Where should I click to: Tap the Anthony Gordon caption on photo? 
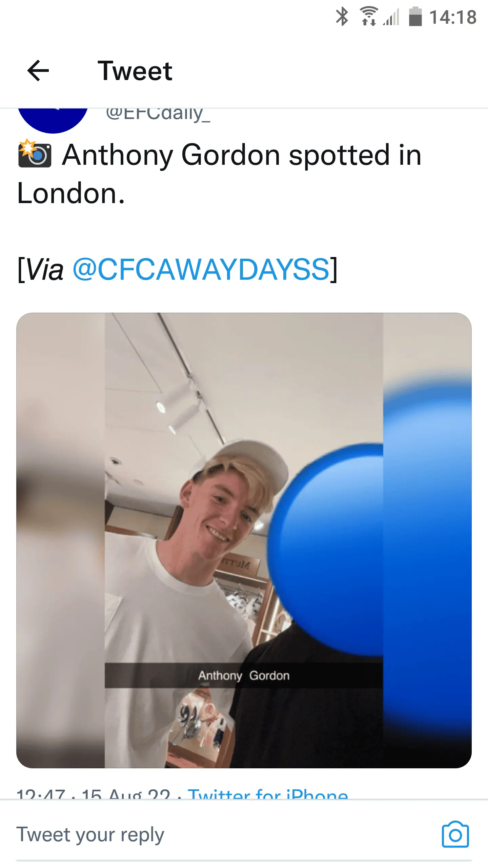[244, 675]
